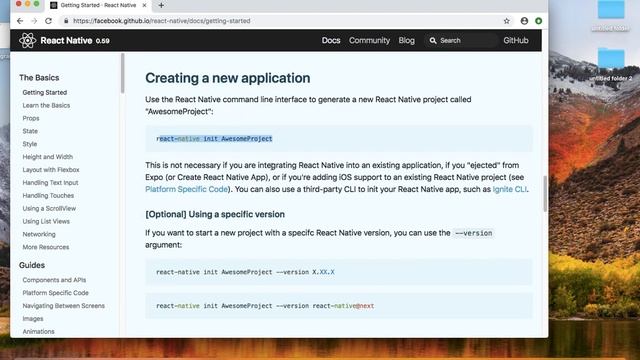The image size is (640, 360).
Task: Click the search magnifier icon
Action: click(433, 40)
